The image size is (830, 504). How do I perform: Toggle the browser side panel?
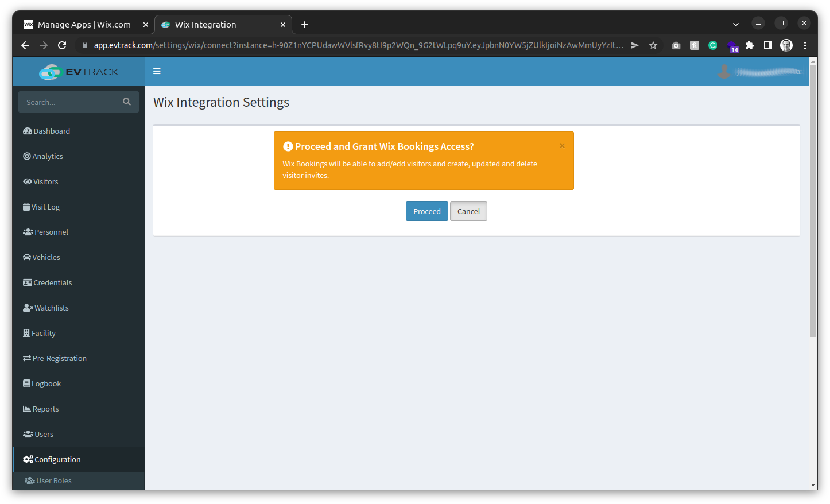coord(768,45)
